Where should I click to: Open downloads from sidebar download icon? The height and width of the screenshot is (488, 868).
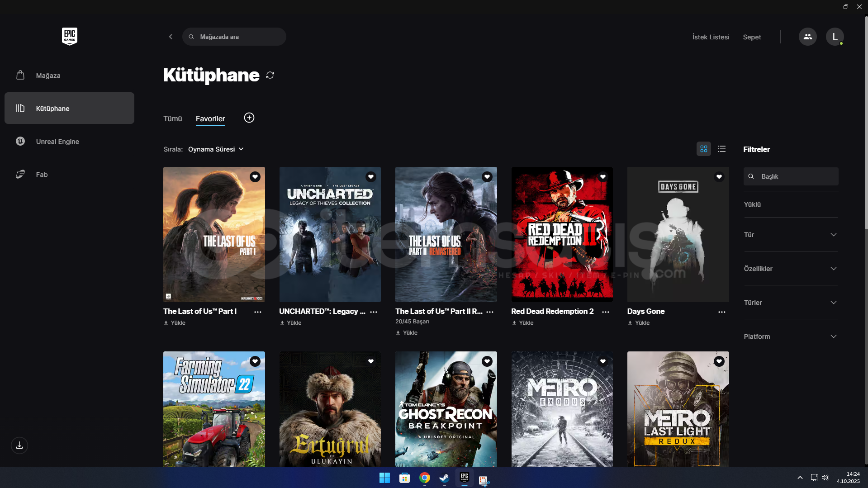pos(19,445)
